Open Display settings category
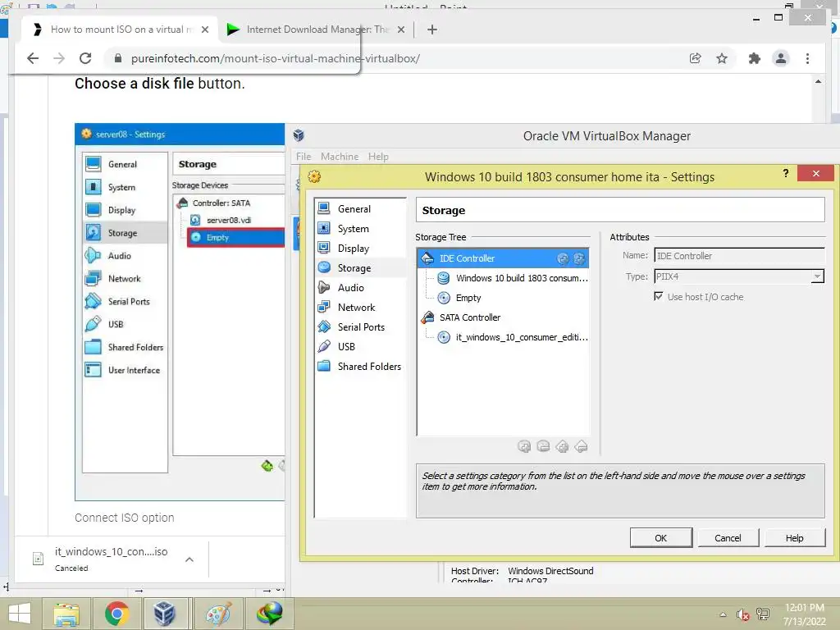840x630 pixels. pyautogui.click(x=353, y=249)
